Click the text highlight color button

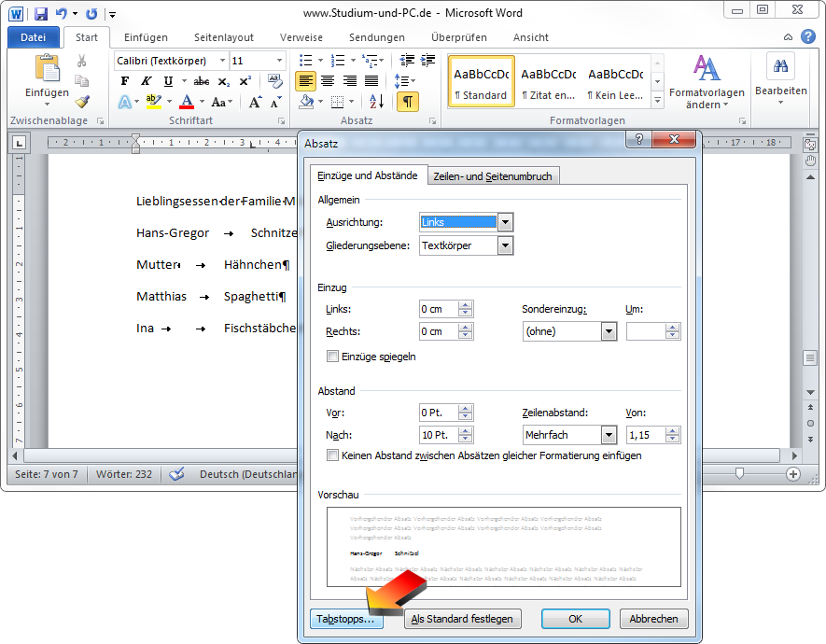(153, 102)
